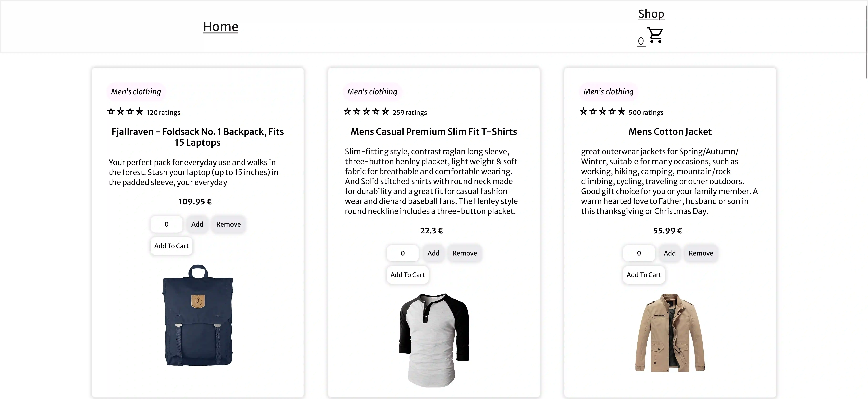
Task: Click the 120 ratings label
Action: coord(163,112)
